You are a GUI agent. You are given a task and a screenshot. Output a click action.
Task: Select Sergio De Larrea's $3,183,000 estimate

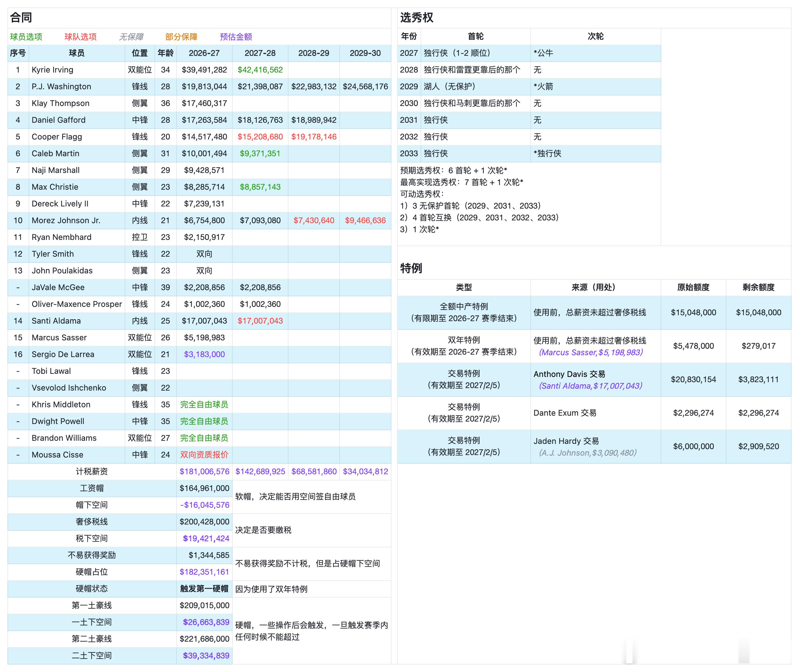204,355
